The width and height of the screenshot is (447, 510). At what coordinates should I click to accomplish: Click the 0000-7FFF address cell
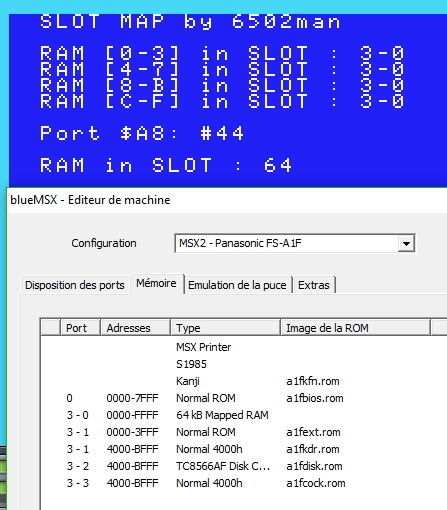point(132,398)
